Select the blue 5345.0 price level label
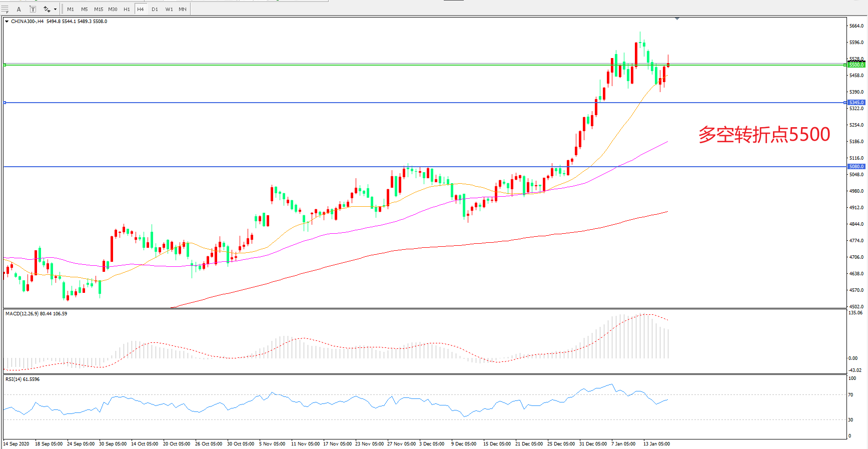The height and width of the screenshot is (449, 868). click(856, 103)
